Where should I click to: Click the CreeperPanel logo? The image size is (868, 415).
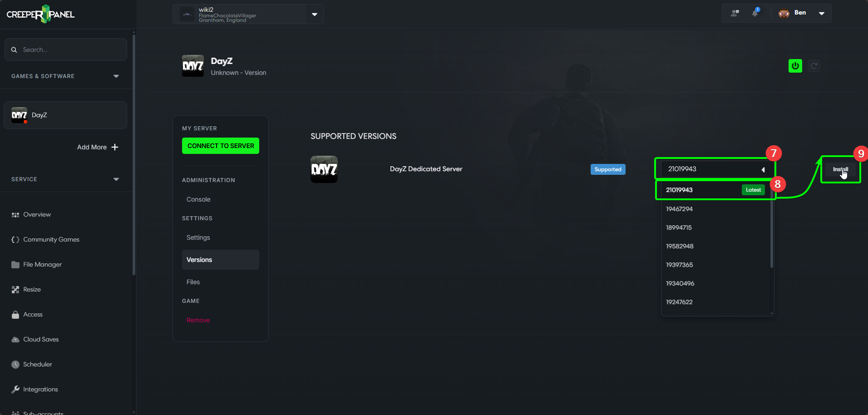coord(41,14)
